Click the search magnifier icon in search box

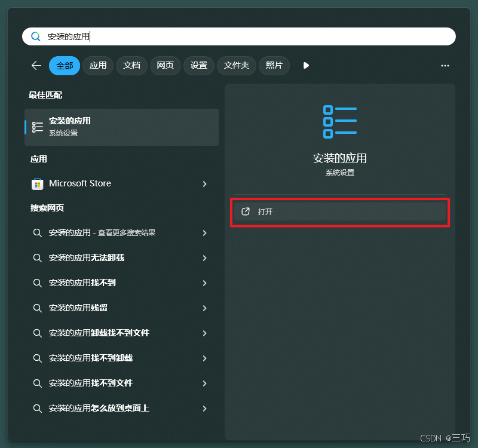point(36,36)
